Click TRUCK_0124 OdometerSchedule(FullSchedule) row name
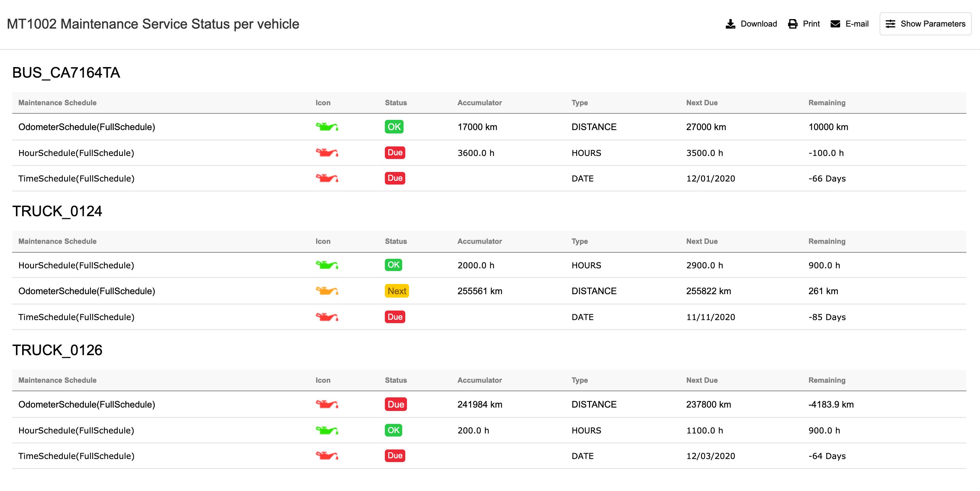Image resolution: width=980 pixels, height=491 pixels. 87,291
